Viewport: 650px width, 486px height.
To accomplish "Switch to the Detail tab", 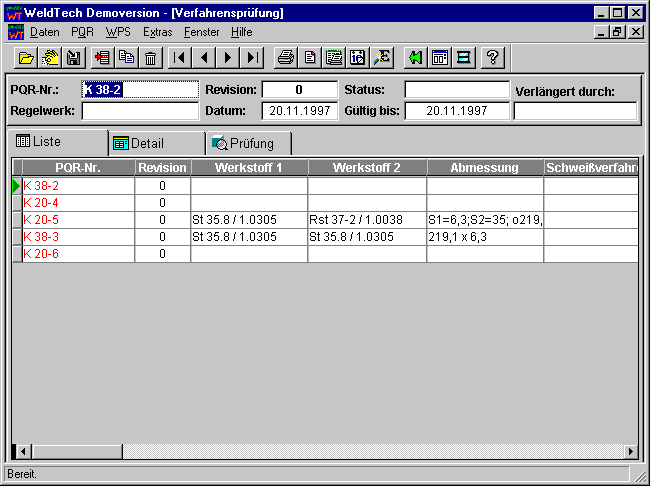I will (x=155, y=143).
